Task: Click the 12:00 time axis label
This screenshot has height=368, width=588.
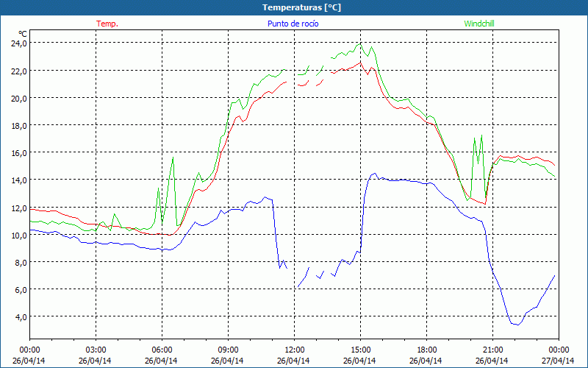Action: [295, 350]
